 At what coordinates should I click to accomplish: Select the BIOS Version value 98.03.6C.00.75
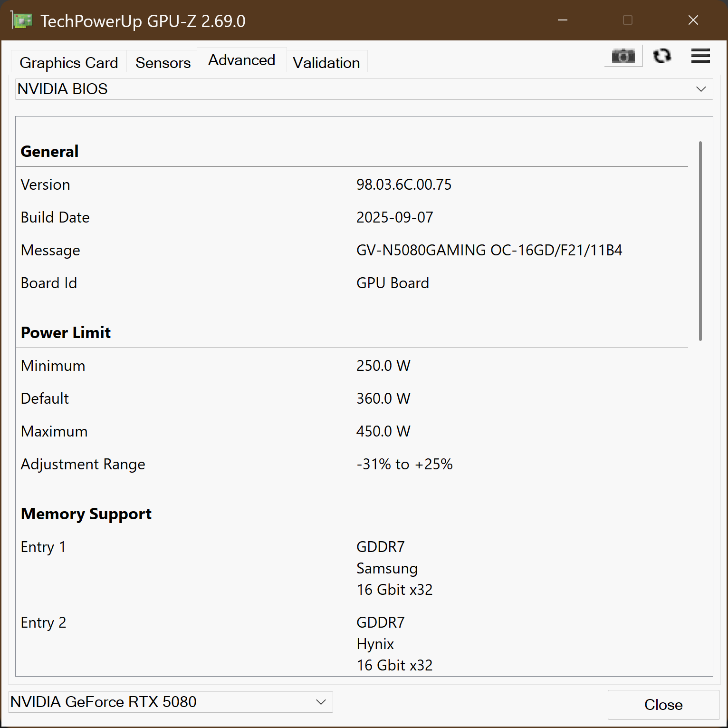point(404,184)
